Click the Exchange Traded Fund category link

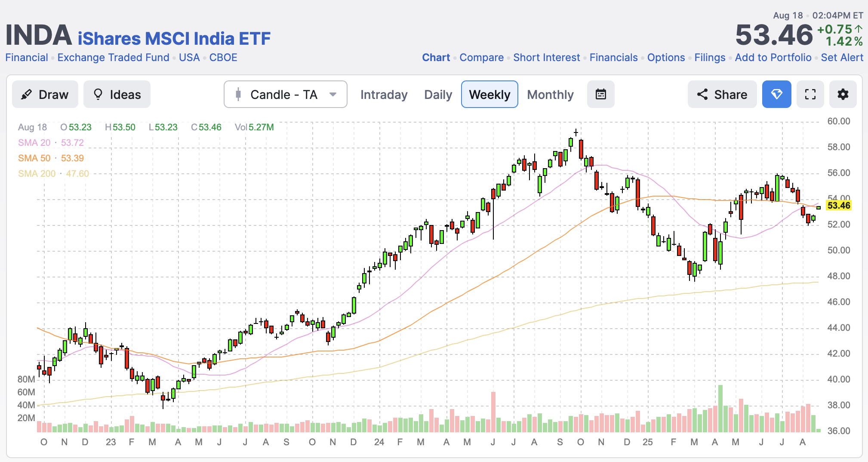[x=113, y=58]
